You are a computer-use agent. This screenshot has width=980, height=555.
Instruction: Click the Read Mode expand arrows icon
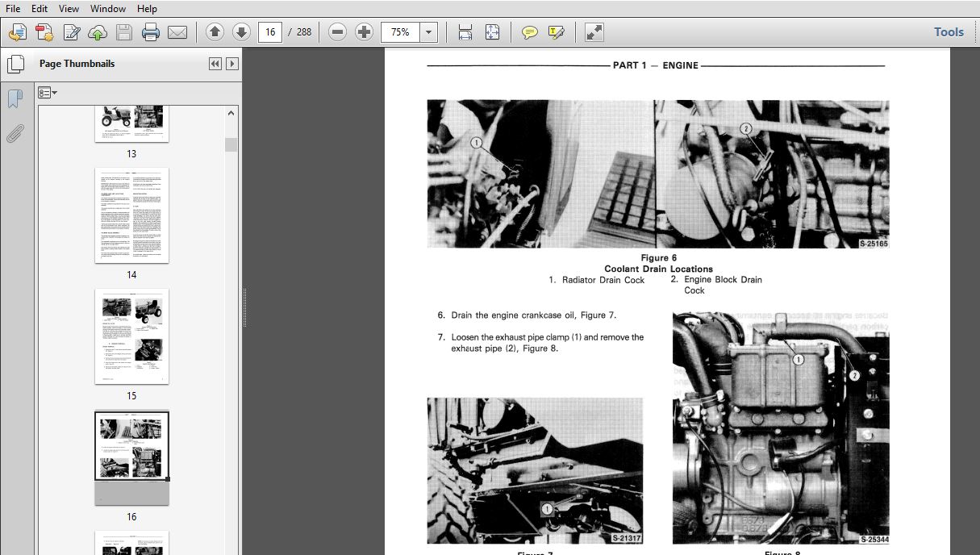click(x=594, y=32)
